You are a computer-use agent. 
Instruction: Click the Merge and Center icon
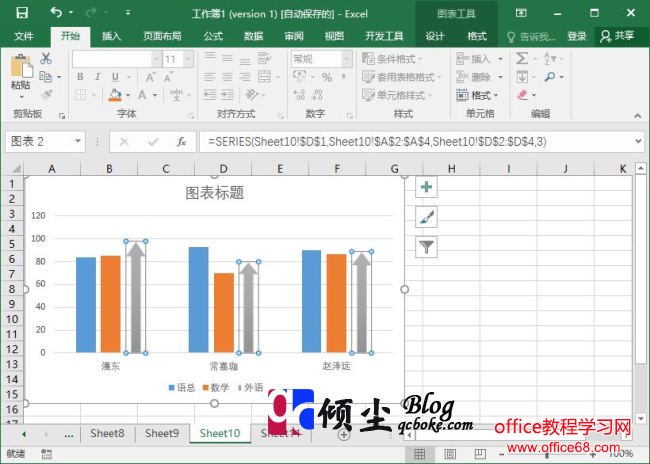point(264,77)
